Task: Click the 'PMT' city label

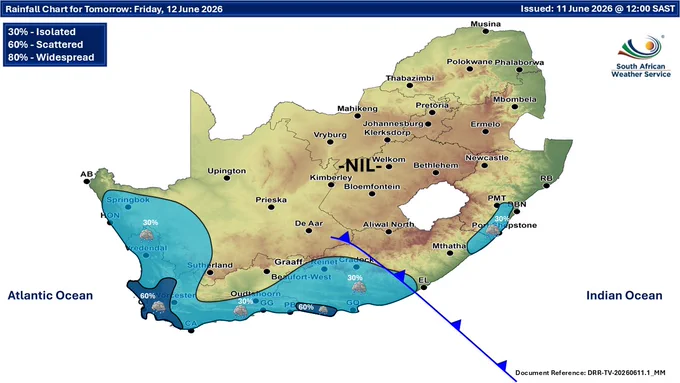Action: 497,198
